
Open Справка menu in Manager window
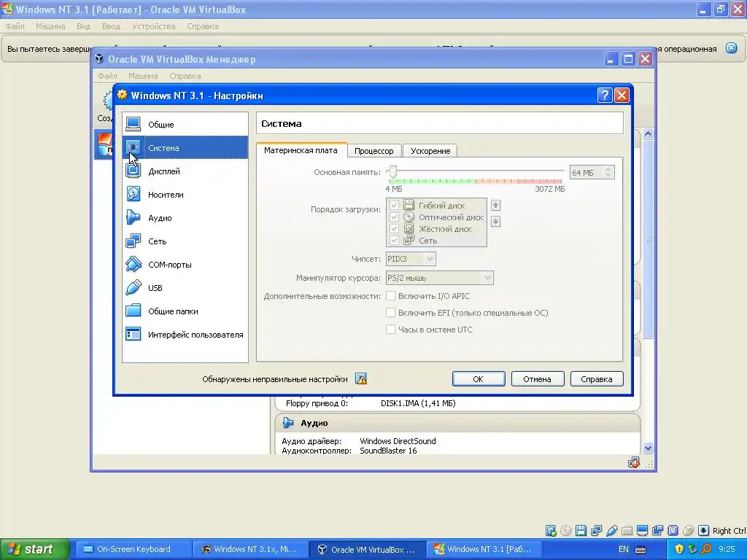point(185,76)
